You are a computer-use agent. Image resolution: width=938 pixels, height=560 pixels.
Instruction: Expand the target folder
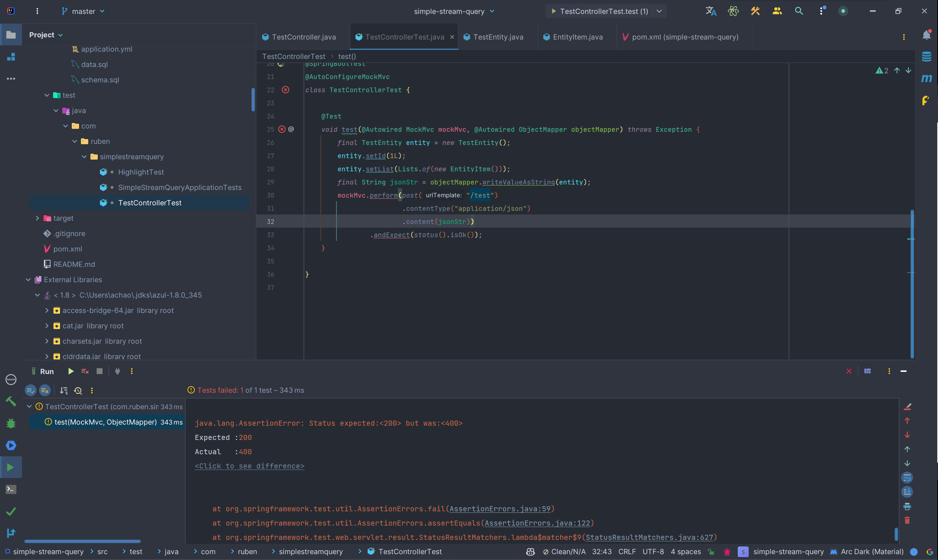(37, 218)
